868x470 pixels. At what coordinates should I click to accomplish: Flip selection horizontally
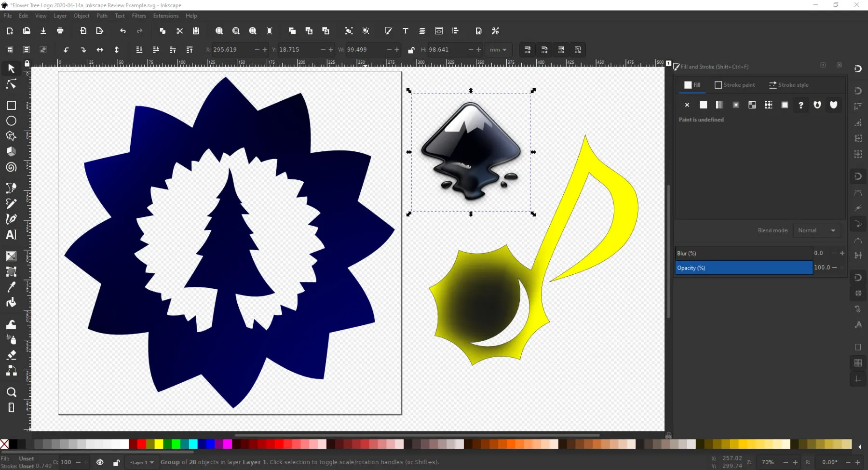(100, 50)
